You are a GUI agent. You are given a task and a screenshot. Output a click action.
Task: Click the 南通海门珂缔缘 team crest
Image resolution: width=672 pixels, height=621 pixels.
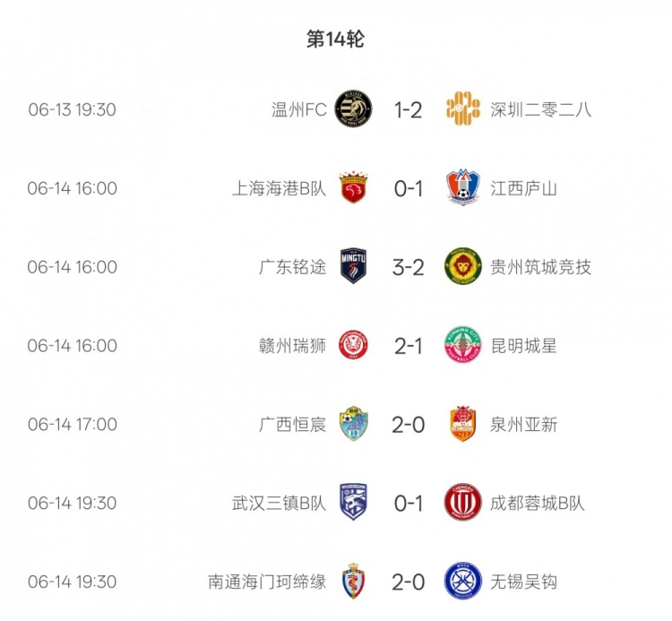pyautogui.click(x=352, y=582)
